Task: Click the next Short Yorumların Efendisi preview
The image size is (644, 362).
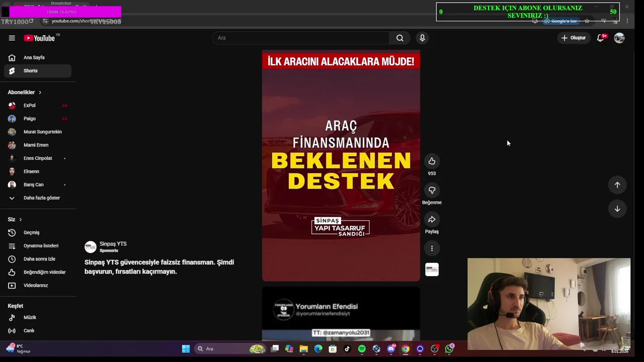Action: coord(341,314)
